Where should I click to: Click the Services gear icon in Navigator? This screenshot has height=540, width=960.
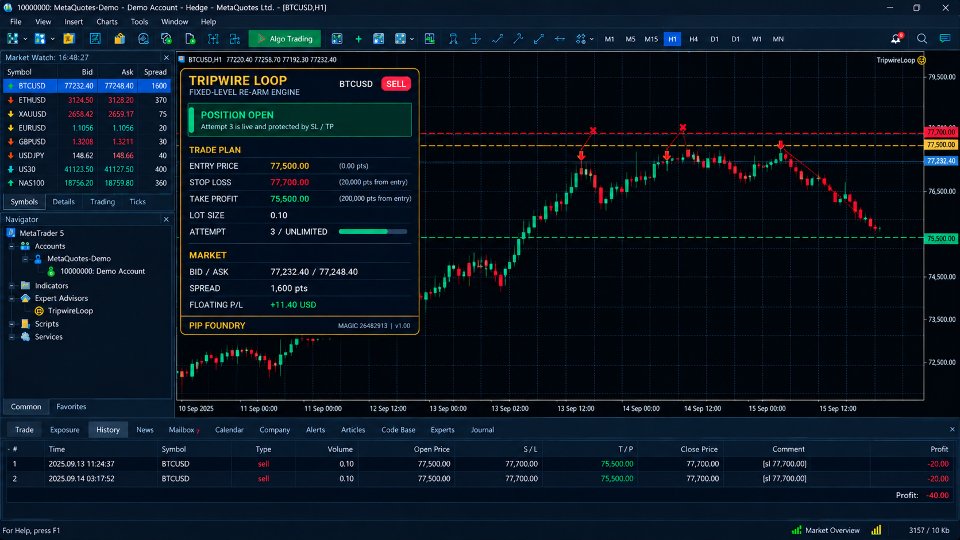coord(25,336)
